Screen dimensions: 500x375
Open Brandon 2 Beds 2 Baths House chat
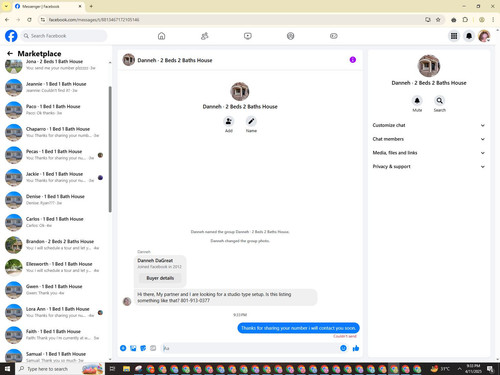(x=56, y=245)
